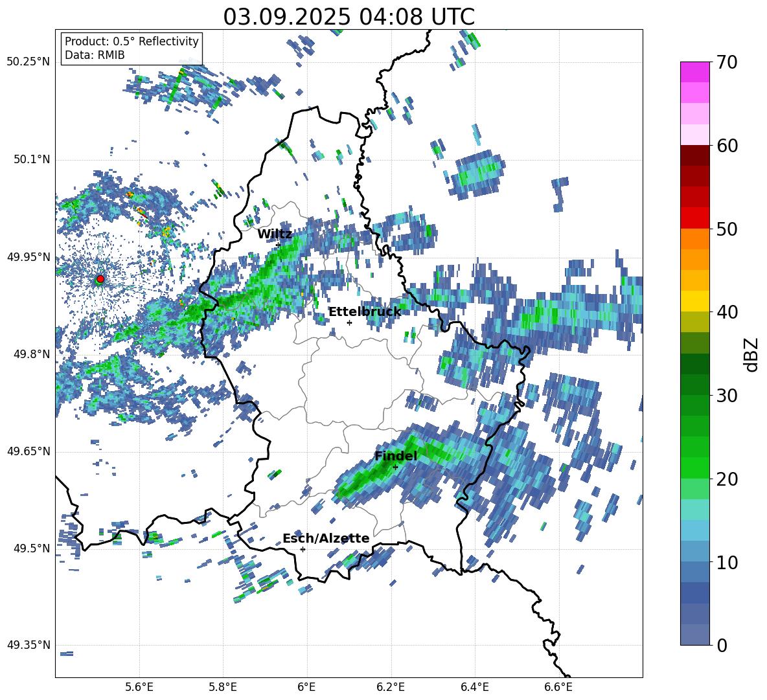767x700 pixels.
Task: Click the 70 colorbar tick label
Action: pyautogui.click(x=727, y=62)
